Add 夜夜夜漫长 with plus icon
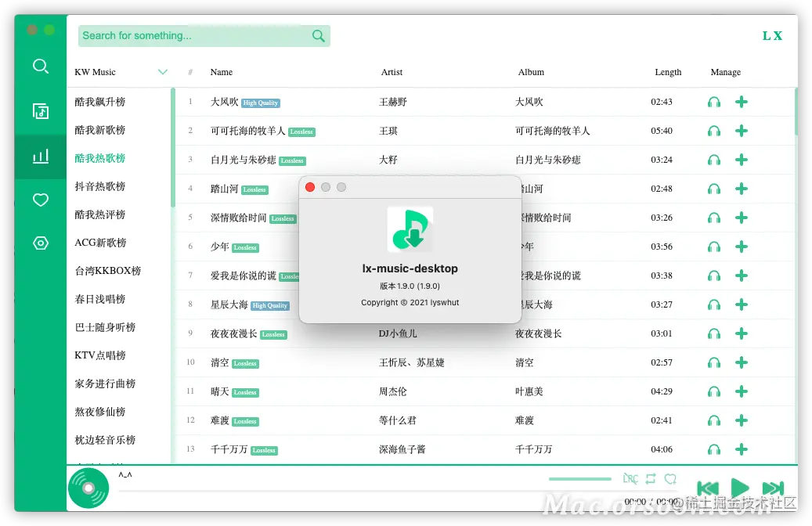Image resolution: width=812 pixels, height=526 pixels. click(x=741, y=334)
